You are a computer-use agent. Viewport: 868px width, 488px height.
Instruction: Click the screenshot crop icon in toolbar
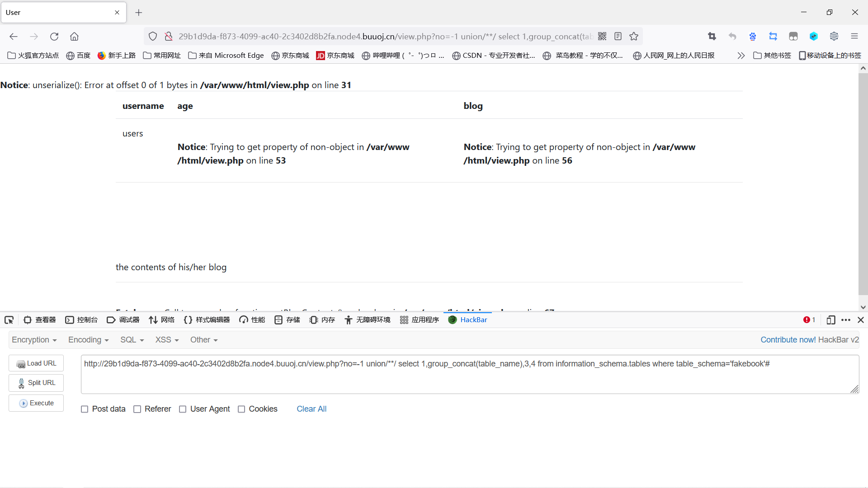[x=712, y=37]
